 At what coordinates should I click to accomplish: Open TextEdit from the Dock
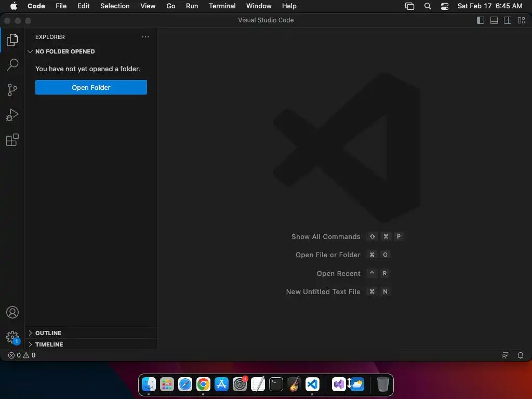(258, 384)
